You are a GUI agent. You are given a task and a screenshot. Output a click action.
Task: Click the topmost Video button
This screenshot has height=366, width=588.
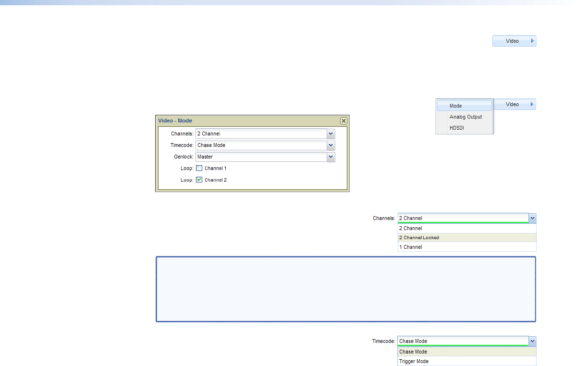pos(512,41)
